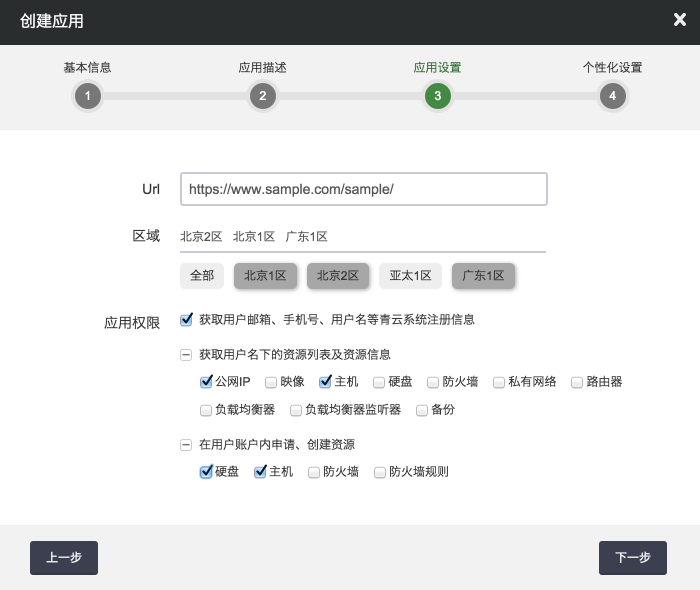The image size is (700, 590).
Task: Close the 创建应用 dialog with the X icon
Action: [680, 20]
